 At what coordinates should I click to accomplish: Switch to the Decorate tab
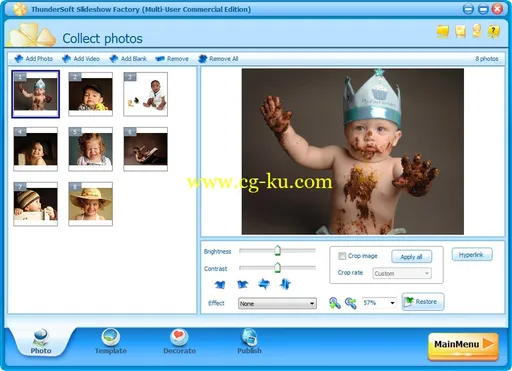179,341
